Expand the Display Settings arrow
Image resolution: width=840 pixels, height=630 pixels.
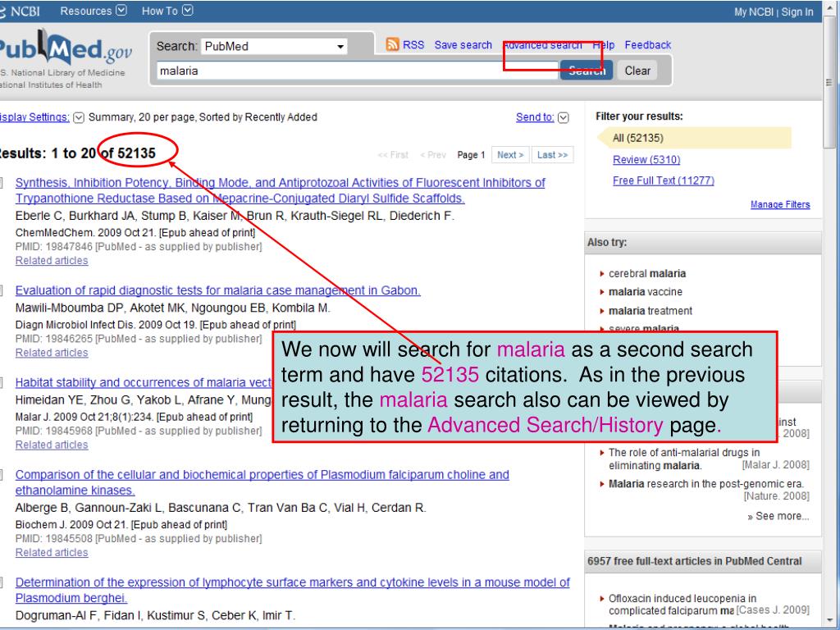(x=79, y=117)
